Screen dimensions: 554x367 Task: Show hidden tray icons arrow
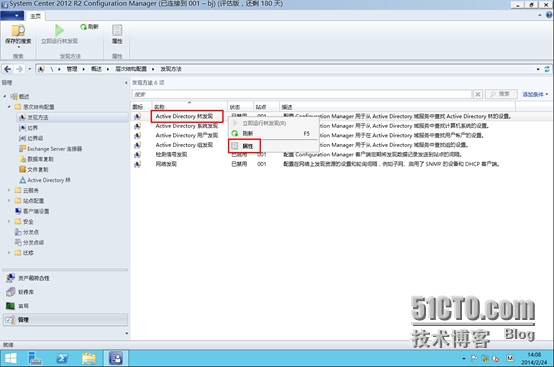pos(464,359)
